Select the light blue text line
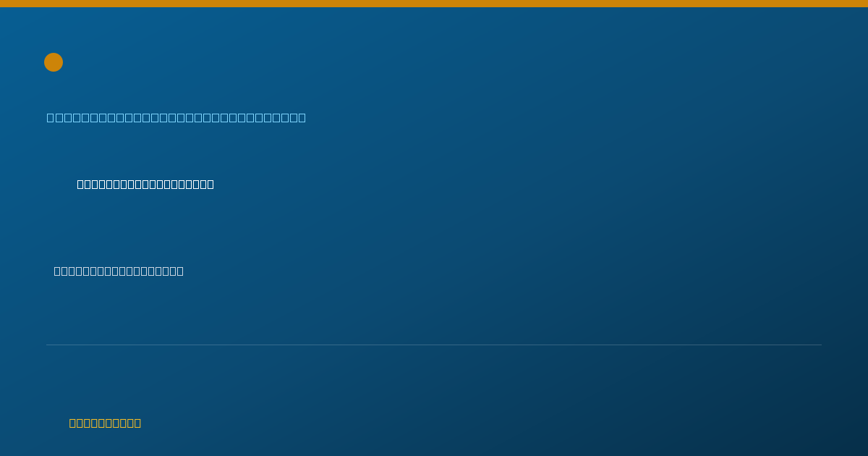The image size is (868, 456). (x=176, y=117)
